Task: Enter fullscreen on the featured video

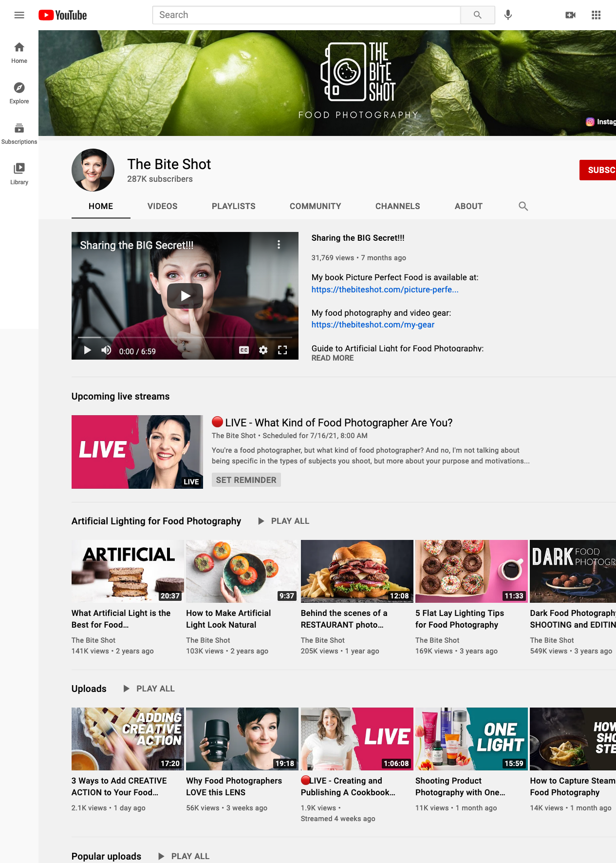Action: (x=282, y=350)
